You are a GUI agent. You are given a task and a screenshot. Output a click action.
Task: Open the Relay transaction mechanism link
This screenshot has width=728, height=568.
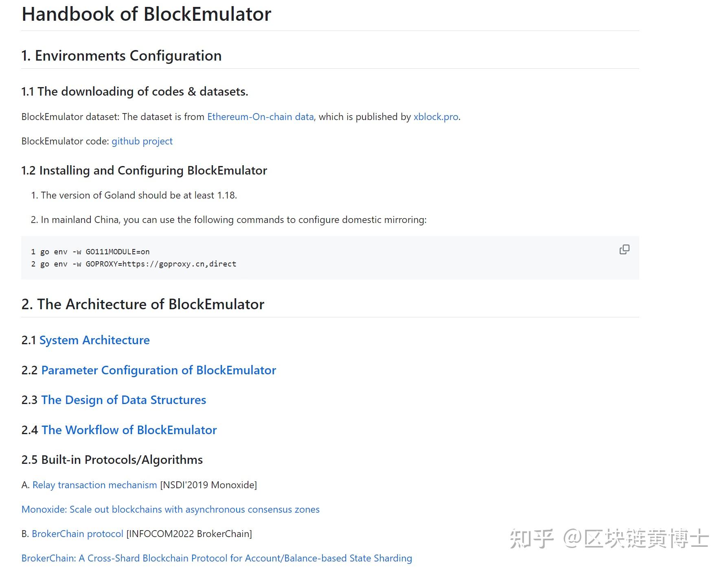pyautogui.click(x=94, y=485)
